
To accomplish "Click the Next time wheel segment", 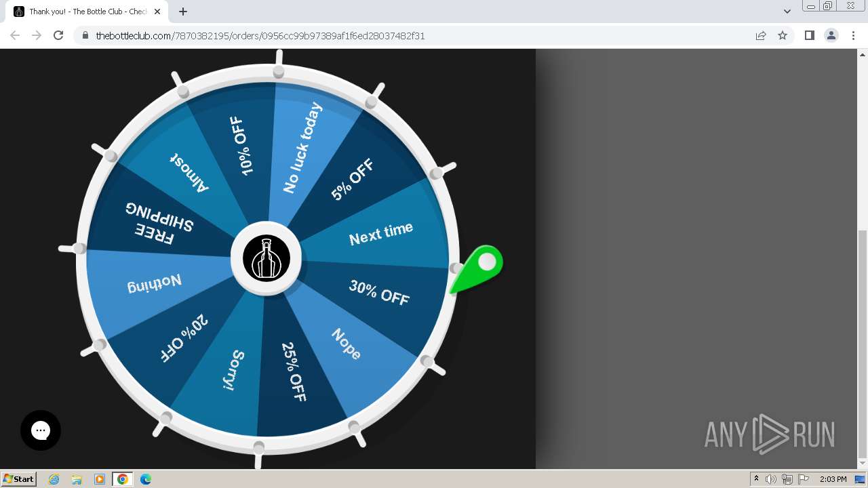I will point(380,233).
